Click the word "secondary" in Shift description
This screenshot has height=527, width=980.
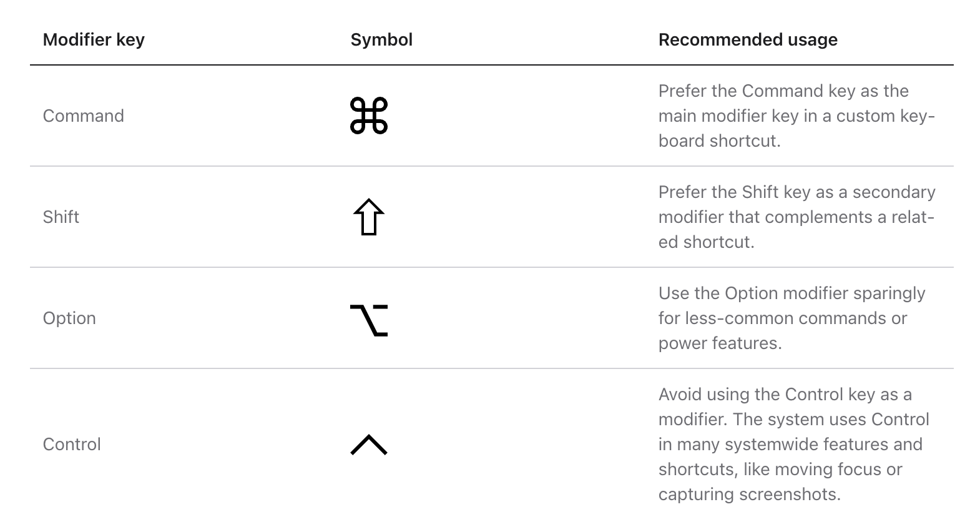coord(894,192)
